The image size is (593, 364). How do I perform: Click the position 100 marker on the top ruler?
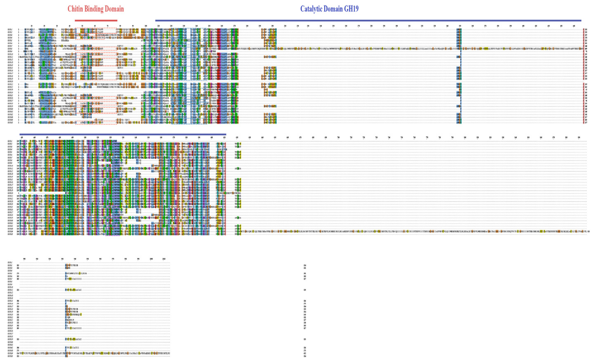point(146,26)
